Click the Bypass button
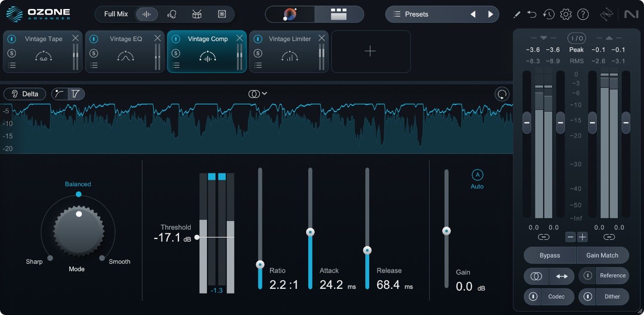644x315 pixels. coord(550,255)
